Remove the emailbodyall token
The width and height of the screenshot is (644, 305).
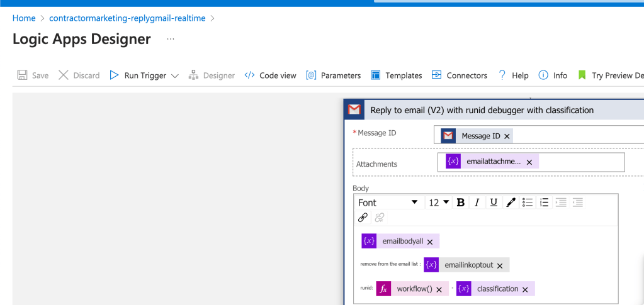tap(430, 242)
